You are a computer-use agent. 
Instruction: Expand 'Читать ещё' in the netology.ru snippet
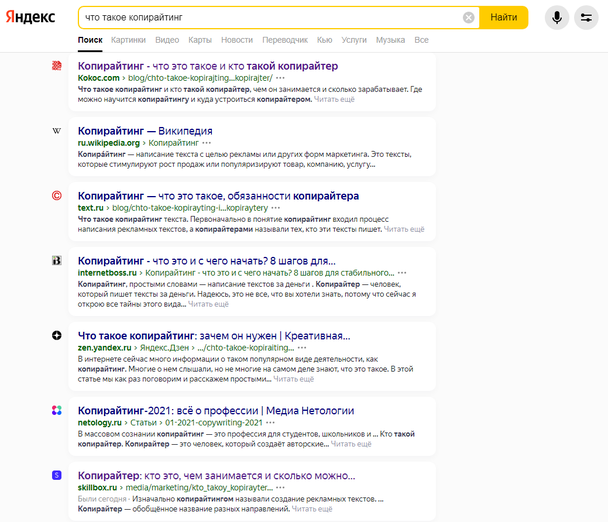[x=351, y=444]
